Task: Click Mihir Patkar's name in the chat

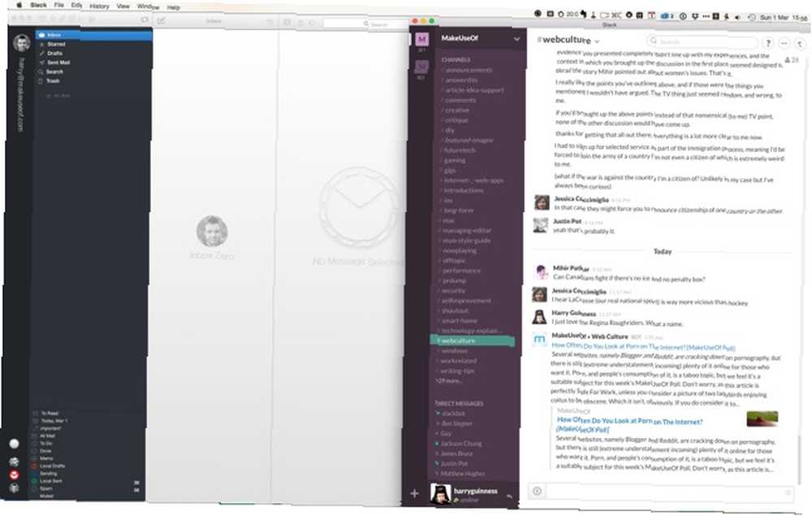Action: [571, 268]
